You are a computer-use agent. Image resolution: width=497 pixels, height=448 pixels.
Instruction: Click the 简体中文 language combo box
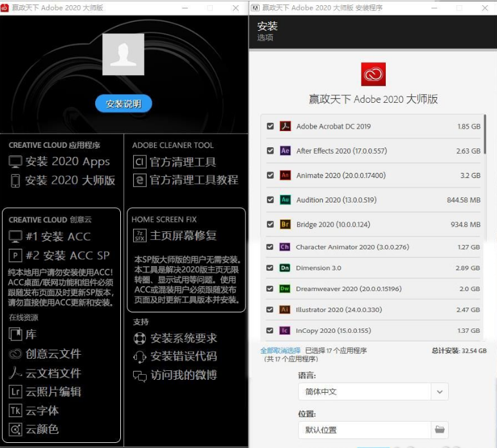pyautogui.click(x=373, y=391)
